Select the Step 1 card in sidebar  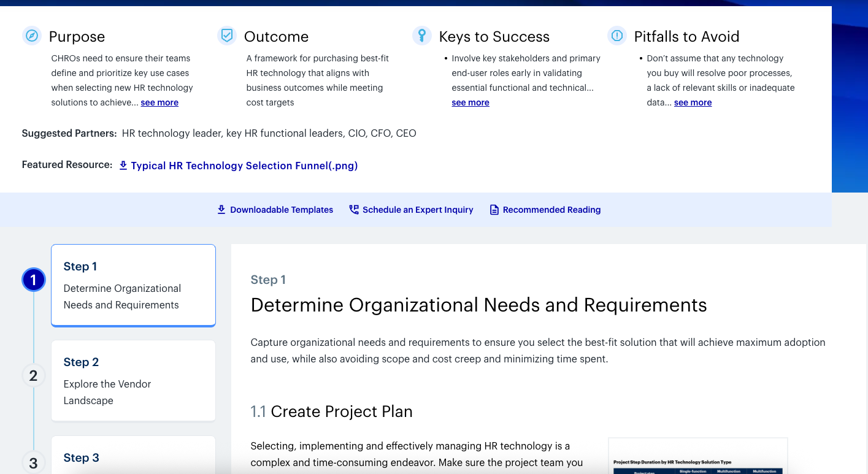(133, 286)
